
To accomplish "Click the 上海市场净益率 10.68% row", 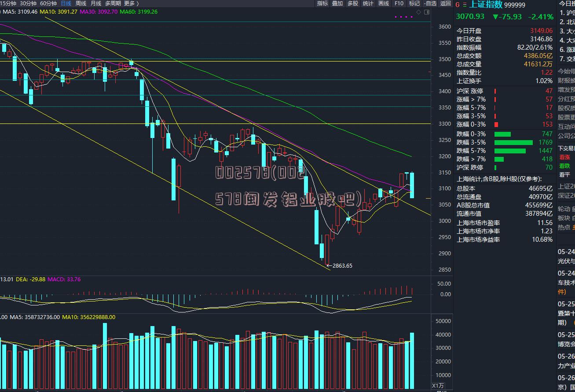I will click(x=505, y=240).
